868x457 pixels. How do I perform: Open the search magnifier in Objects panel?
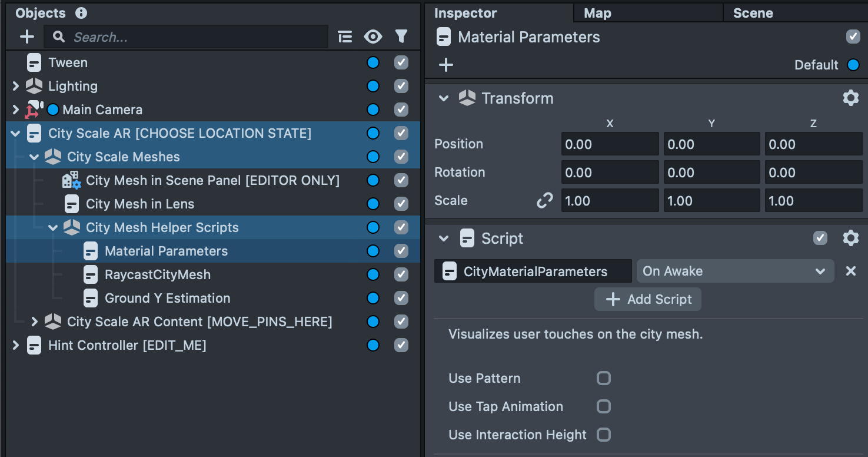(x=58, y=36)
